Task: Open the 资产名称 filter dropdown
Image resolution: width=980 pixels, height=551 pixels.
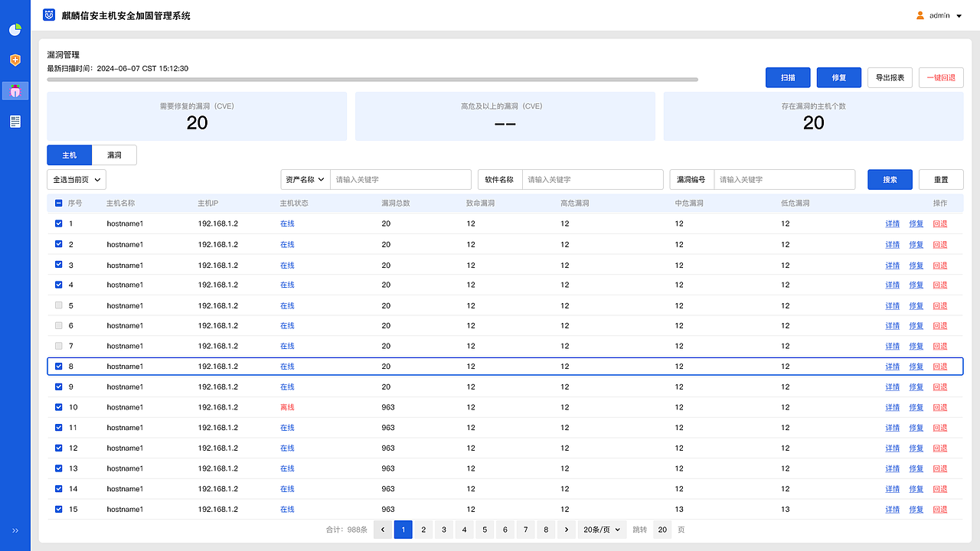Action: coord(305,180)
